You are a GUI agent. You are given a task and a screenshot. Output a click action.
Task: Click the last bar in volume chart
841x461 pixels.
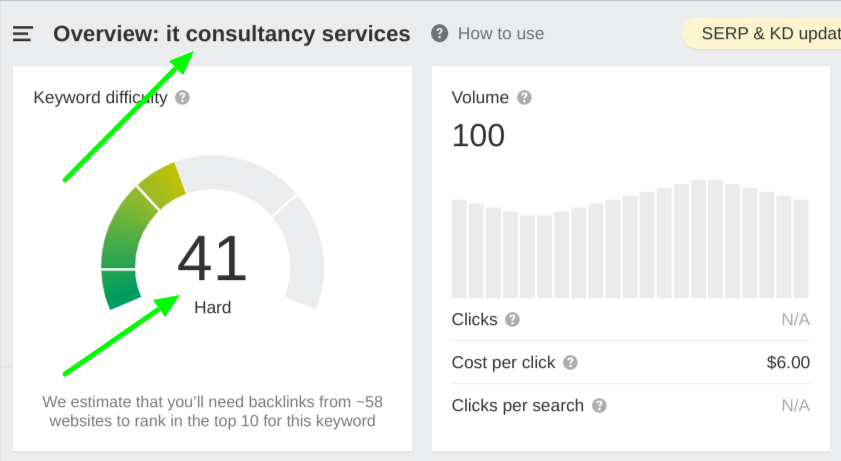[800, 248]
